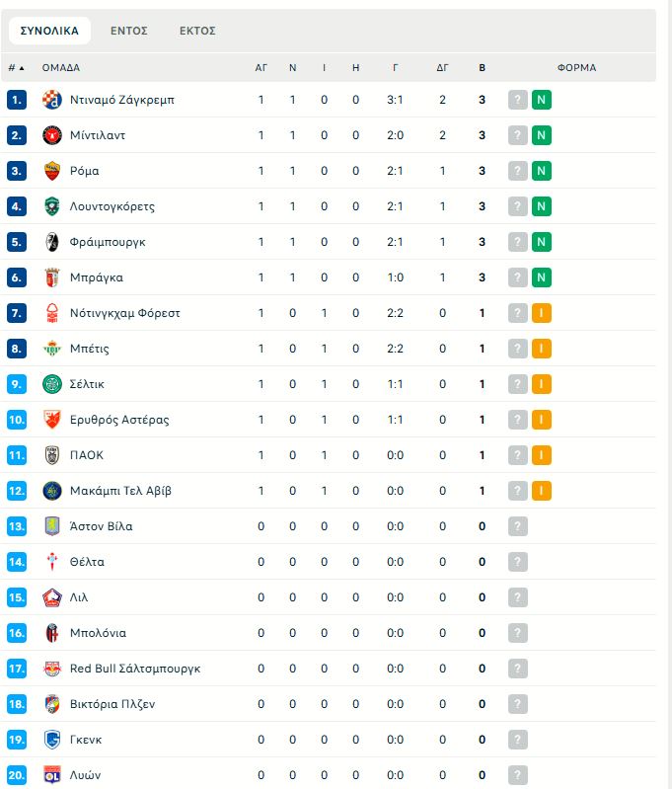This screenshot has width=672, height=789.
Task: Open the Βικτόρια Πλζεν team link
Action: (x=112, y=704)
